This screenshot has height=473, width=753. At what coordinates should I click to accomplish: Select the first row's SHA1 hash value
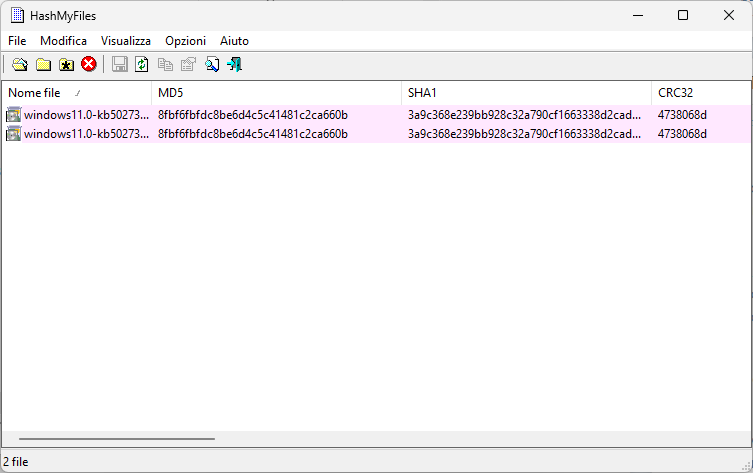point(524,115)
